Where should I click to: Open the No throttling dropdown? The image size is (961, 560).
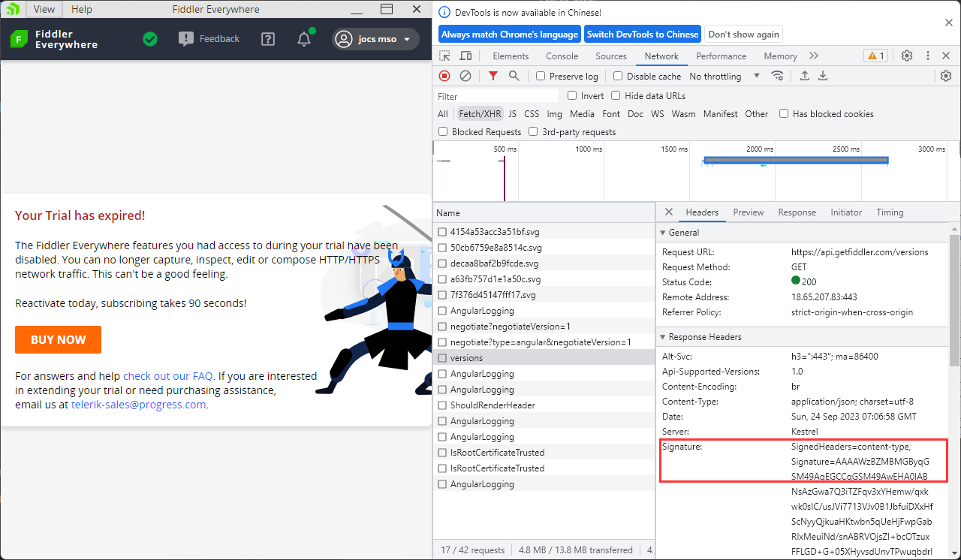coord(725,76)
